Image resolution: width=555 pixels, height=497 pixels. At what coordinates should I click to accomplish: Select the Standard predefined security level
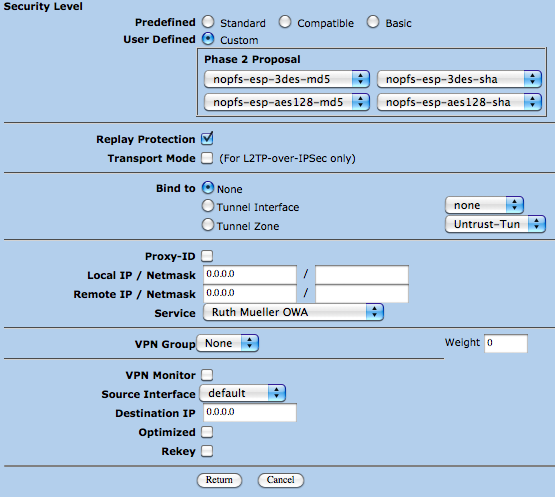point(208,22)
